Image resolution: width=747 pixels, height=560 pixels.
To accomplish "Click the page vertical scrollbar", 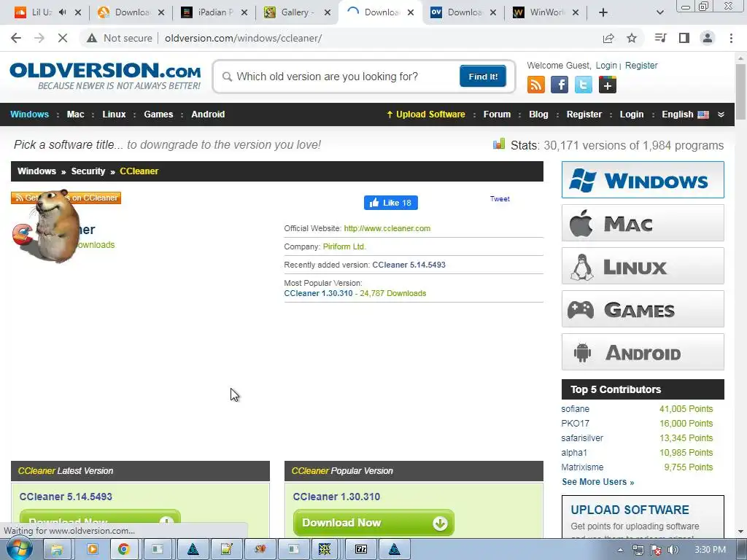I will [740, 92].
